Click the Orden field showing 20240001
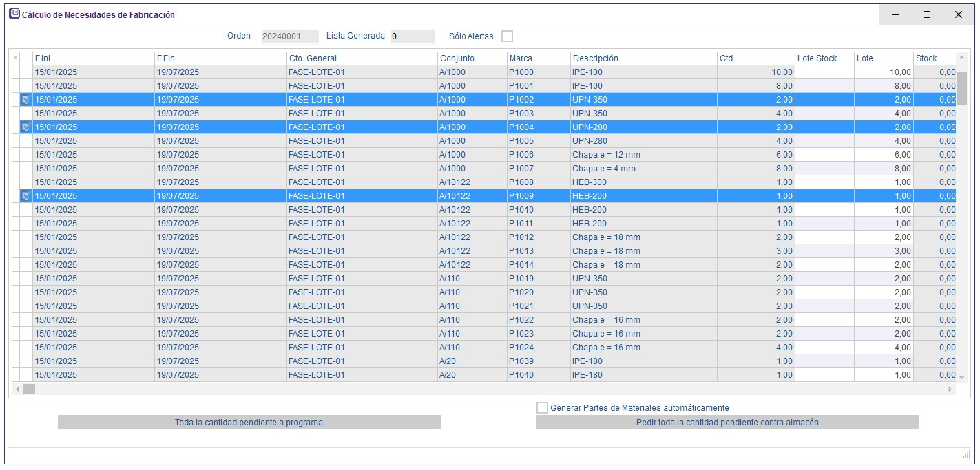The image size is (980, 470). [x=289, y=36]
